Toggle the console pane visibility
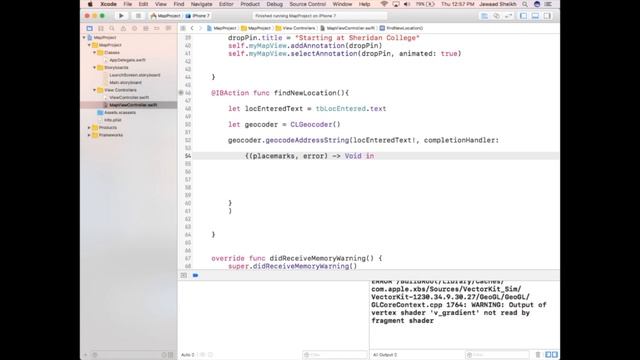The height and width of the screenshot is (360, 640). click(554, 355)
